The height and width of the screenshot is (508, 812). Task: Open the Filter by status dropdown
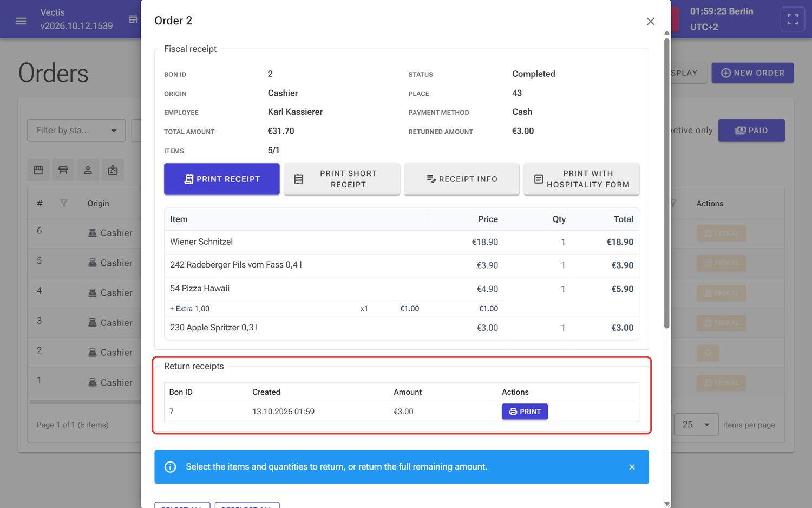point(76,131)
